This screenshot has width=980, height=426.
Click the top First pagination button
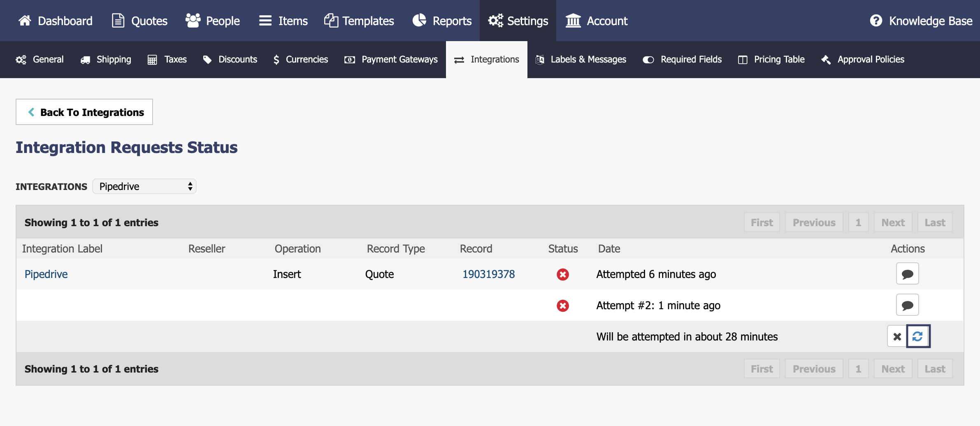click(x=762, y=222)
